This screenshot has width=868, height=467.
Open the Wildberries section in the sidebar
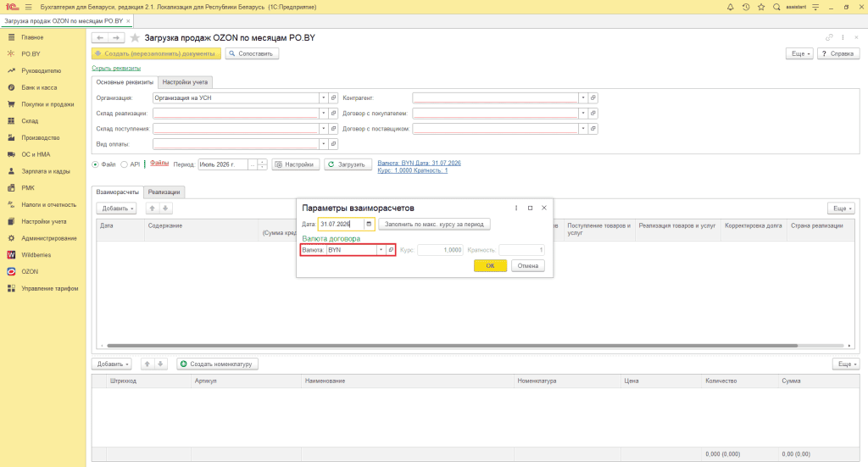point(36,255)
